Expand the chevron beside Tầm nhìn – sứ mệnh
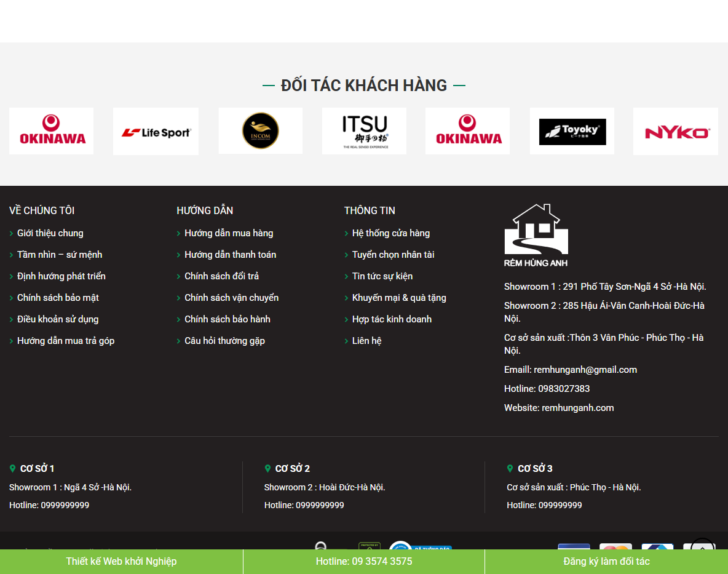 pyautogui.click(x=11, y=255)
